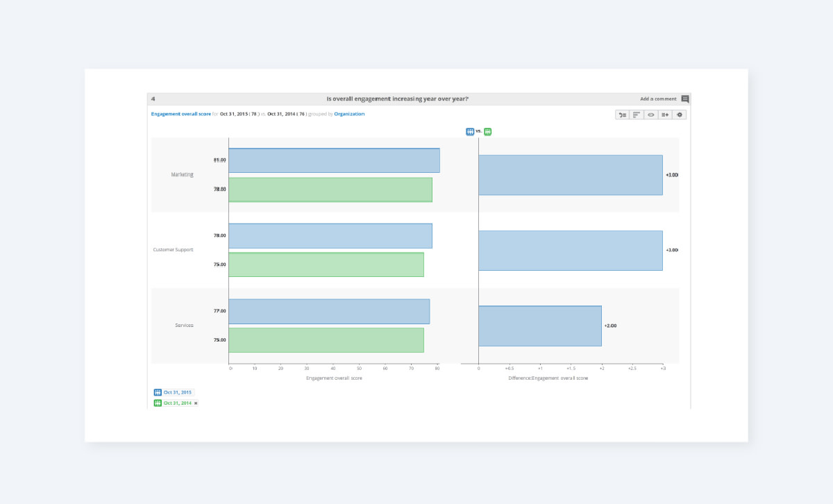The width and height of the screenshot is (833, 504).
Task: Click Marketing's green 78.00 bar
Action: pos(330,190)
